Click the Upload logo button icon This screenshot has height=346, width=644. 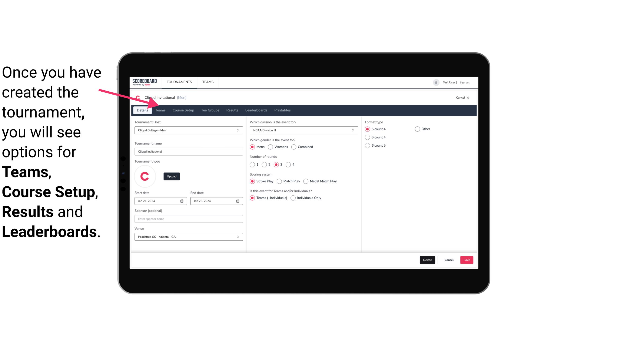click(172, 176)
